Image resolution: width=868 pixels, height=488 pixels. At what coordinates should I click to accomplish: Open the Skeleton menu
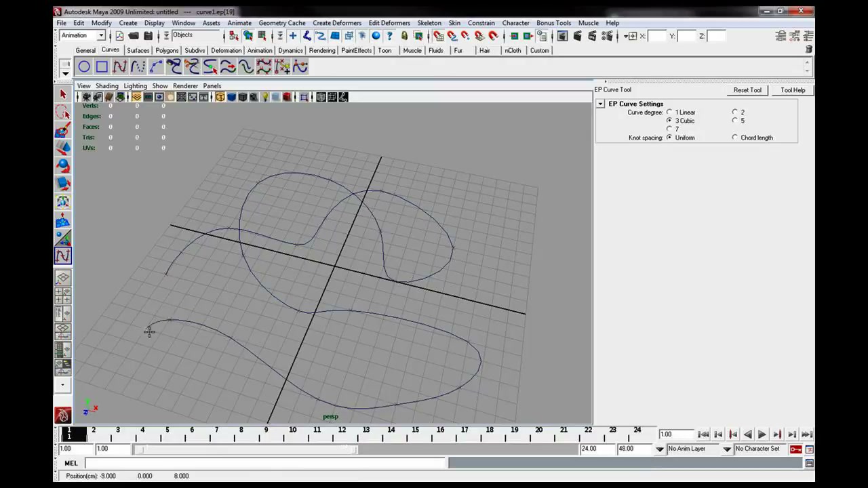pyautogui.click(x=429, y=23)
